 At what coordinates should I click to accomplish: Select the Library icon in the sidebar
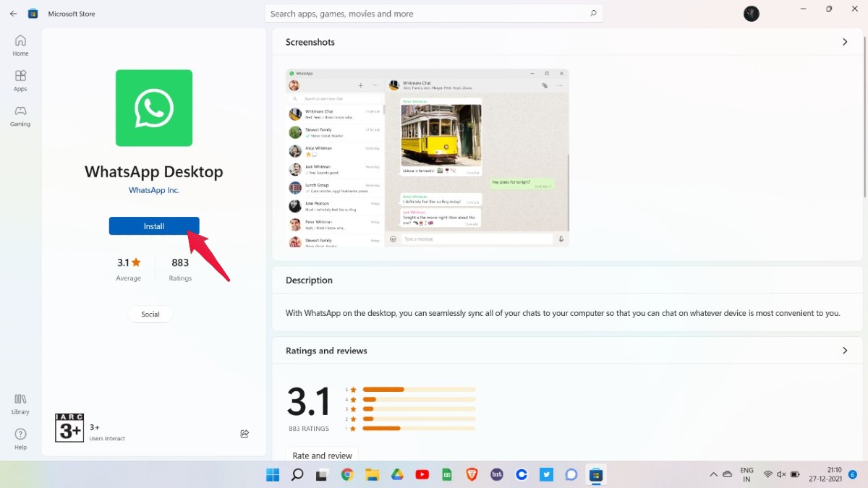click(20, 403)
